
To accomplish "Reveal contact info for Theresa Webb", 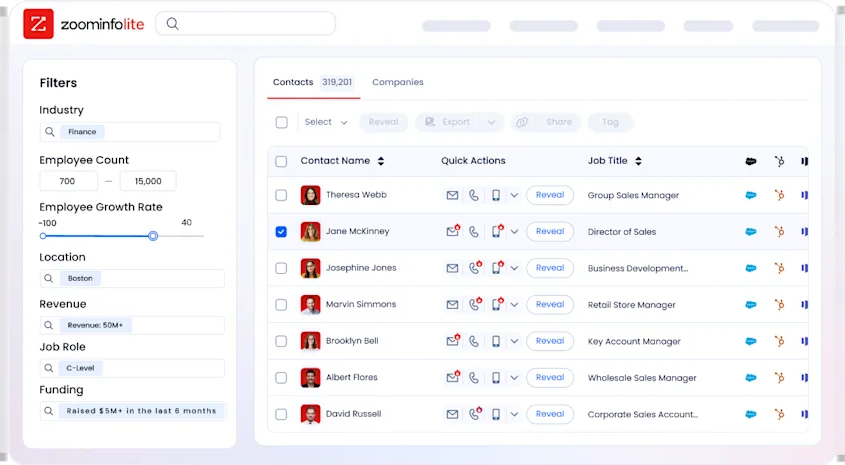I will coord(550,195).
